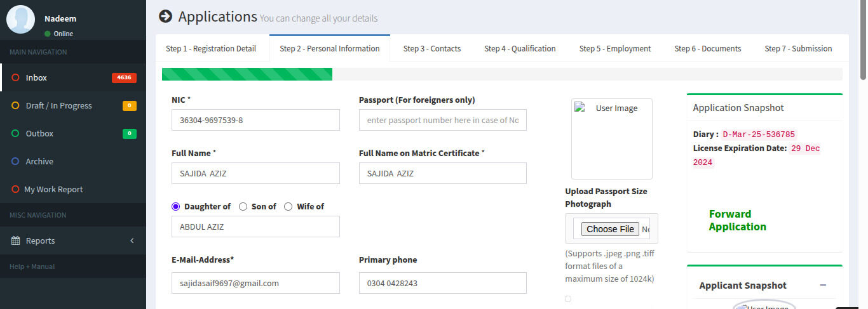The height and width of the screenshot is (309, 868).
Task: Click the Nadeem profile avatar
Action: tap(20, 19)
